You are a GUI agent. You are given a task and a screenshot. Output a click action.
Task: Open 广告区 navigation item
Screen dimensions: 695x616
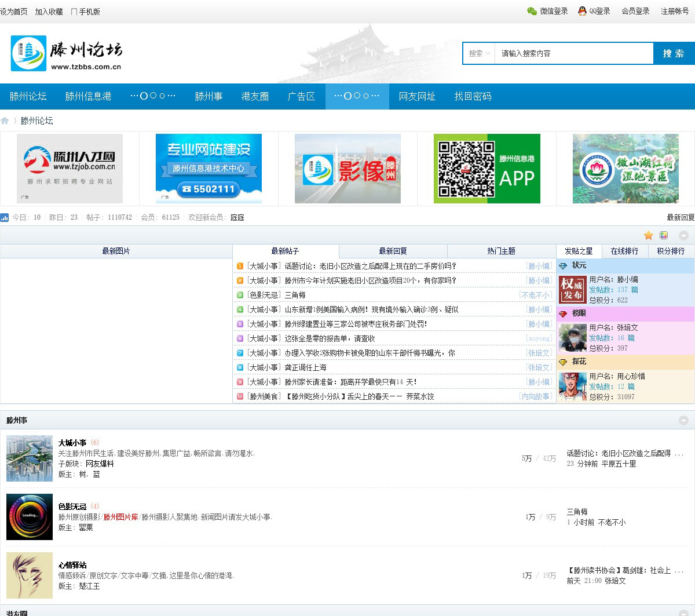point(301,96)
